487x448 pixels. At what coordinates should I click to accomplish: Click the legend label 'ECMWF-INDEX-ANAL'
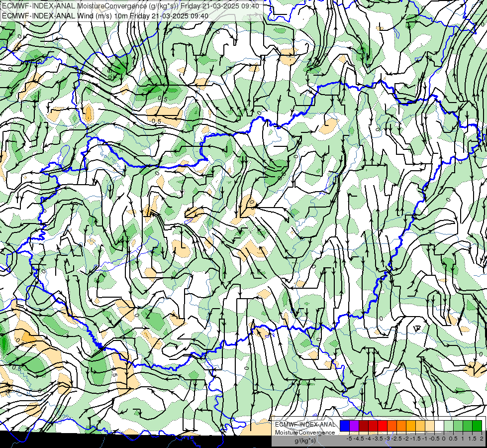(305, 425)
